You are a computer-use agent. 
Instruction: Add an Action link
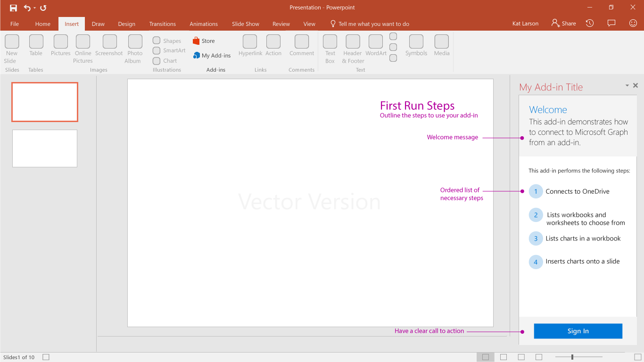click(x=273, y=45)
